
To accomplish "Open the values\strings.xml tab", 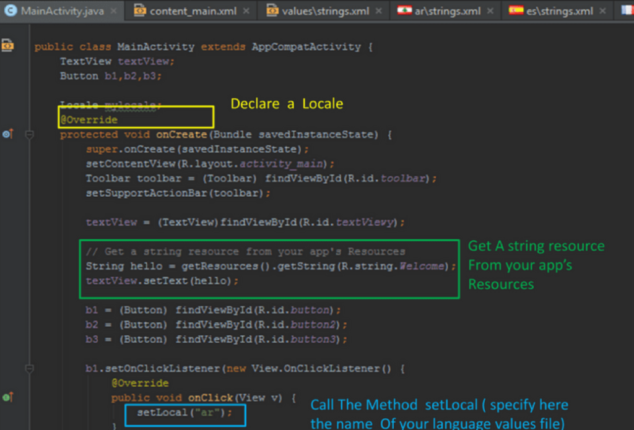I will pos(325,11).
